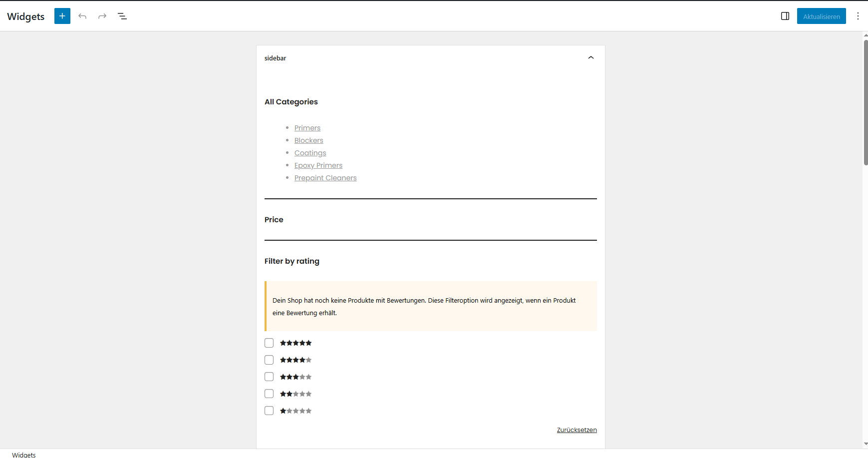Enable the three-star rating filter

pos(269,377)
